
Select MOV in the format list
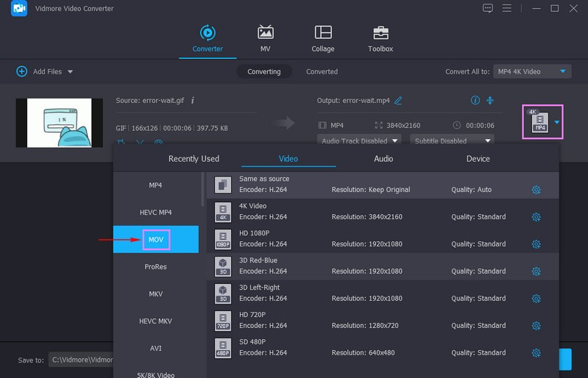tap(155, 240)
